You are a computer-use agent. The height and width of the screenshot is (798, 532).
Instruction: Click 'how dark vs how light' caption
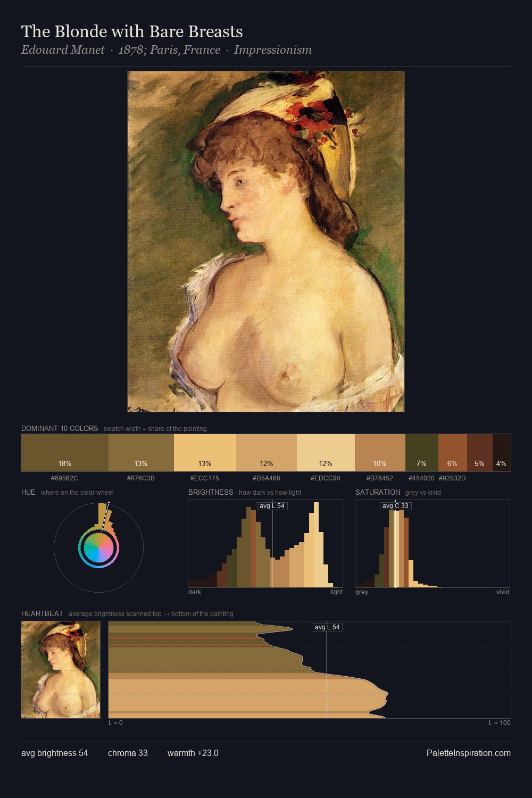pos(270,493)
